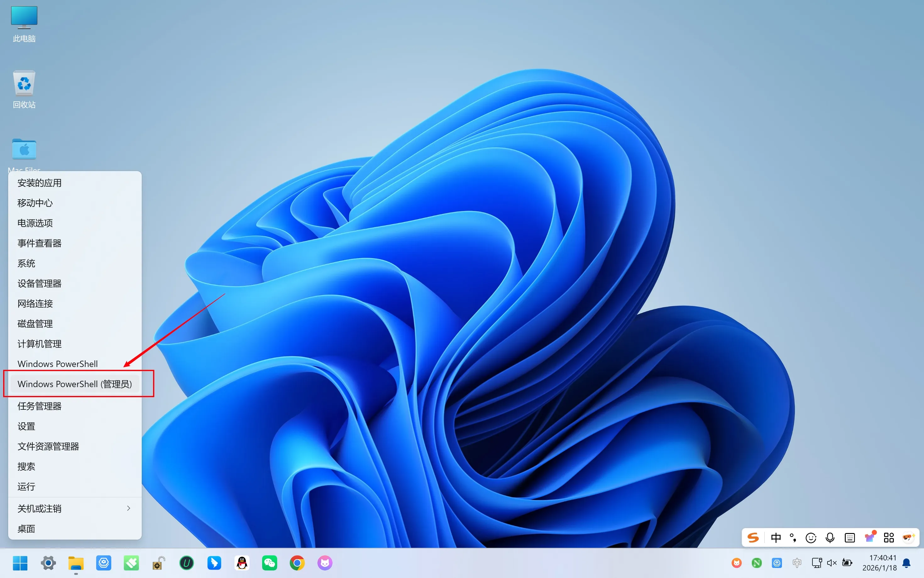Open the clock and date flyout

pyautogui.click(x=879, y=563)
